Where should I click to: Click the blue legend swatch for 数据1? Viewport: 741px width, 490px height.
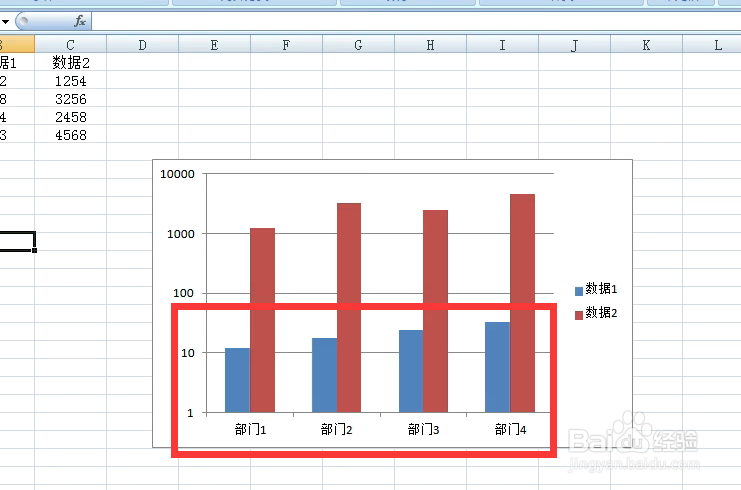[x=578, y=291]
